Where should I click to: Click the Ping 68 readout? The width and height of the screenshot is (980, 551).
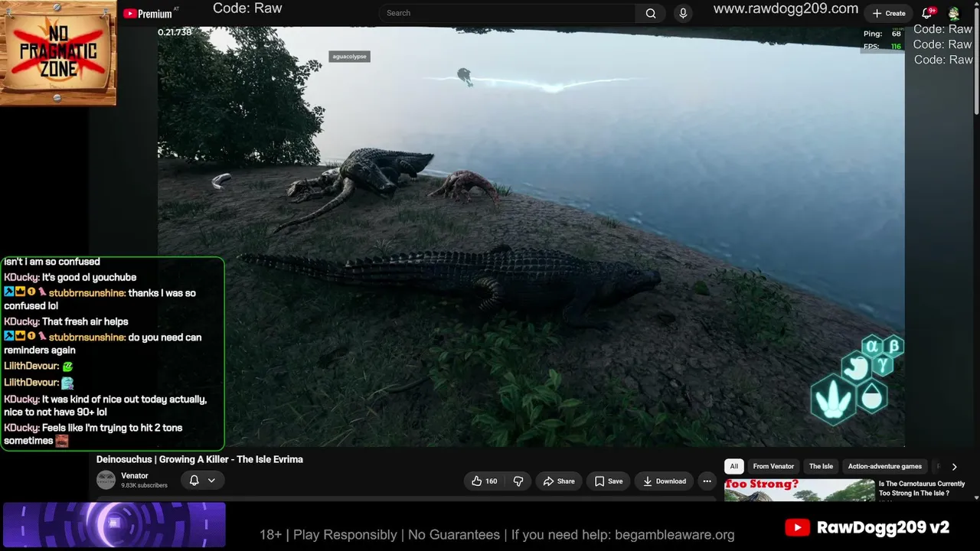pos(882,34)
